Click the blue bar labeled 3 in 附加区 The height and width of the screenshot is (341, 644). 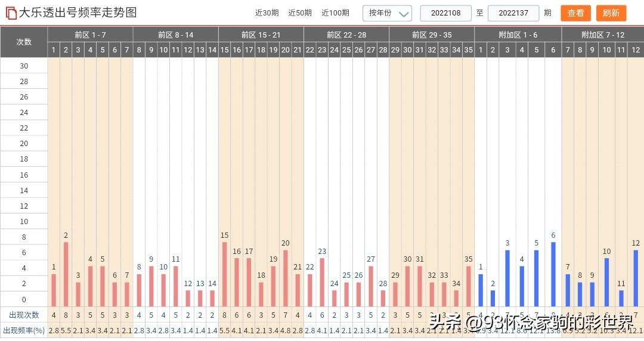[507, 278]
